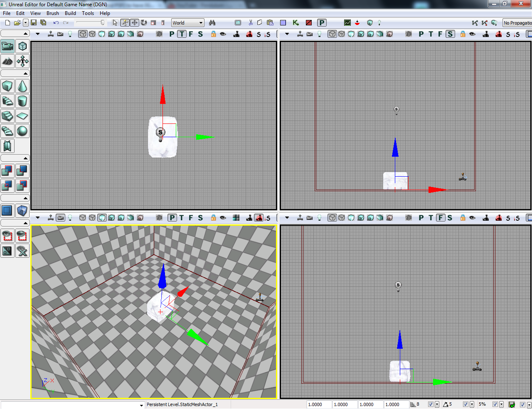Click the first 1.0000 scale field
This screenshot has height=409, width=532.
coord(319,404)
